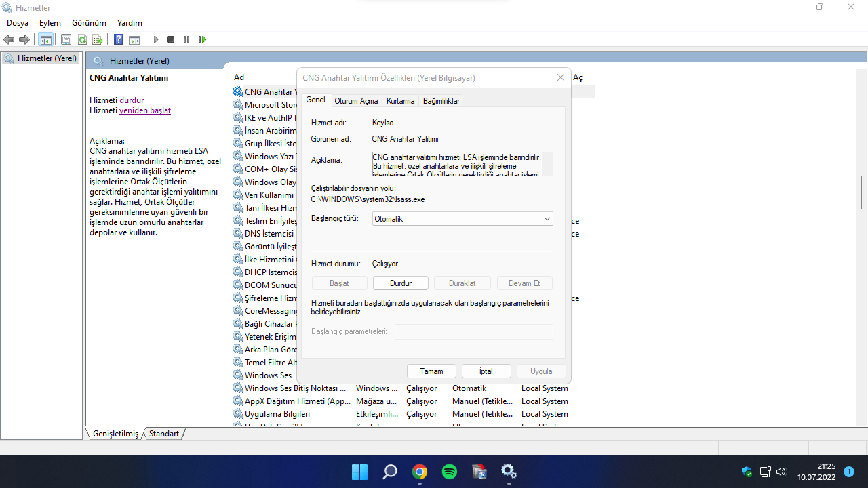Open Help with the blue question mark icon
The width and height of the screenshot is (868, 488).
pos(119,39)
